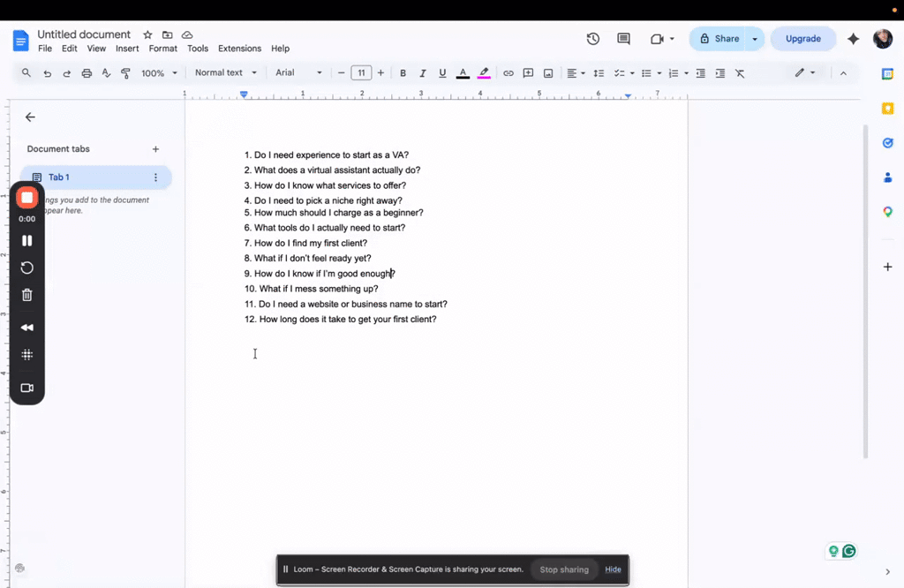Open the account profile picture
The height and width of the screenshot is (588, 904).
(883, 39)
